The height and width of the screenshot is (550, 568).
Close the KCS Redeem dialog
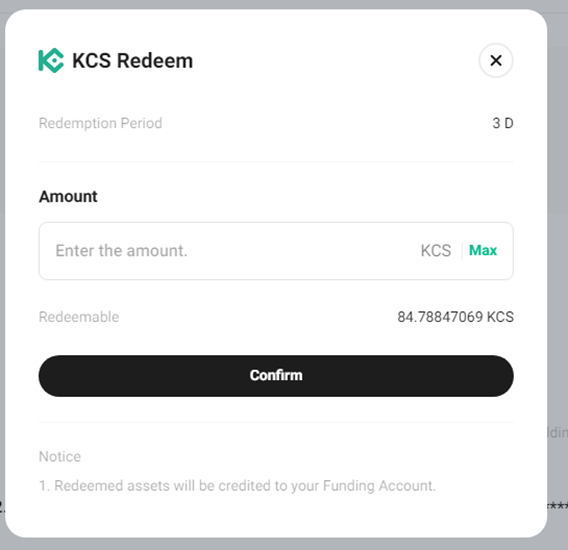coord(496,61)
